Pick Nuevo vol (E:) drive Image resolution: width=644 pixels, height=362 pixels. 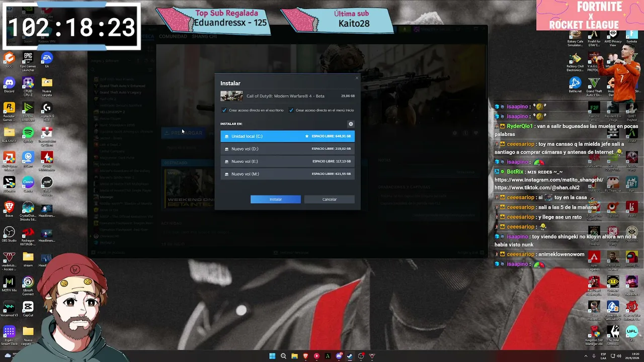pos(287,161)
